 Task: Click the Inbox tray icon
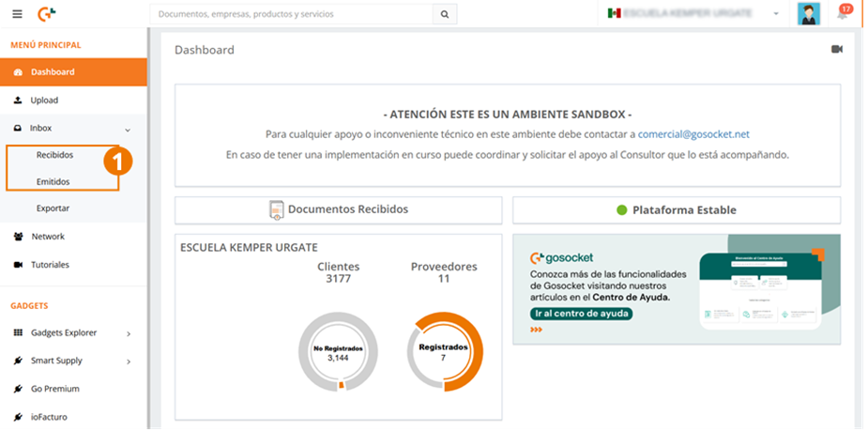click(18, 128)
